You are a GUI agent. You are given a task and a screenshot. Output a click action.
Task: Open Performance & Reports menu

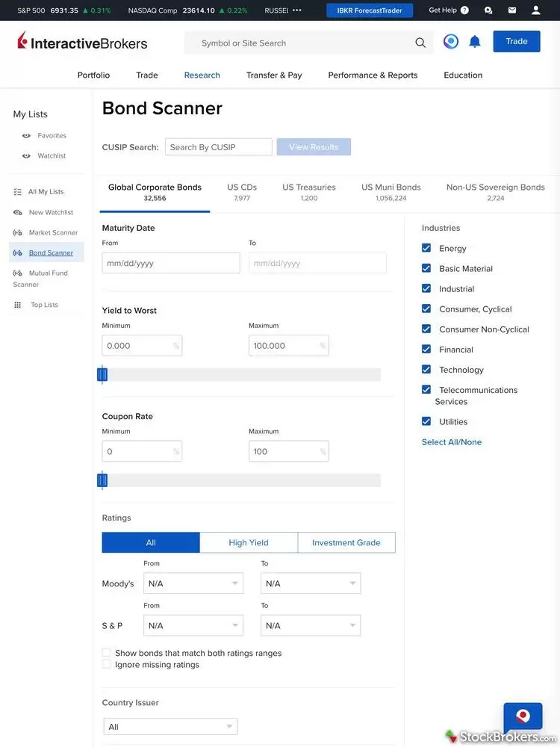pyautogui.click(x=373, y=75)
